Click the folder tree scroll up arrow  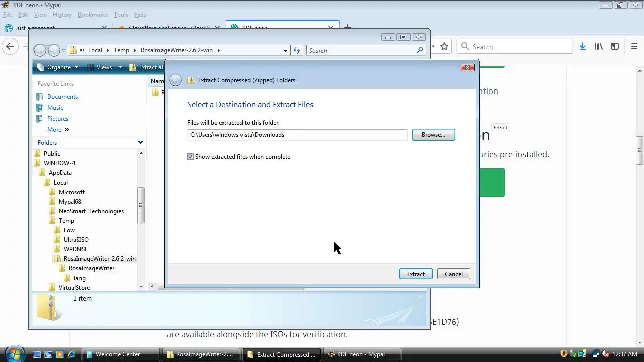pos(141,153)
